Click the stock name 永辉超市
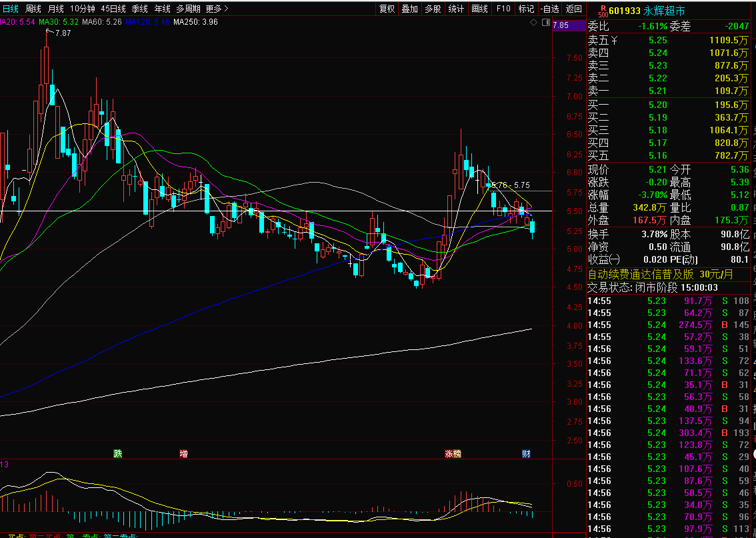 (664, 11)
